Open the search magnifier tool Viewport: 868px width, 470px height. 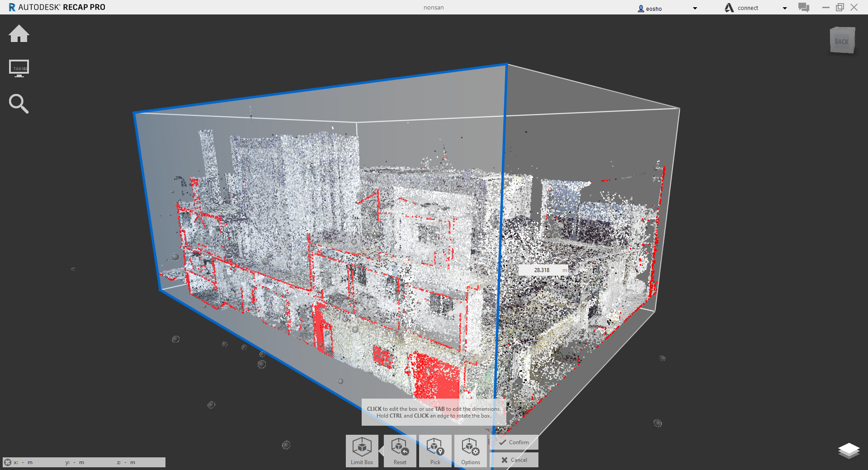point(19,103)
